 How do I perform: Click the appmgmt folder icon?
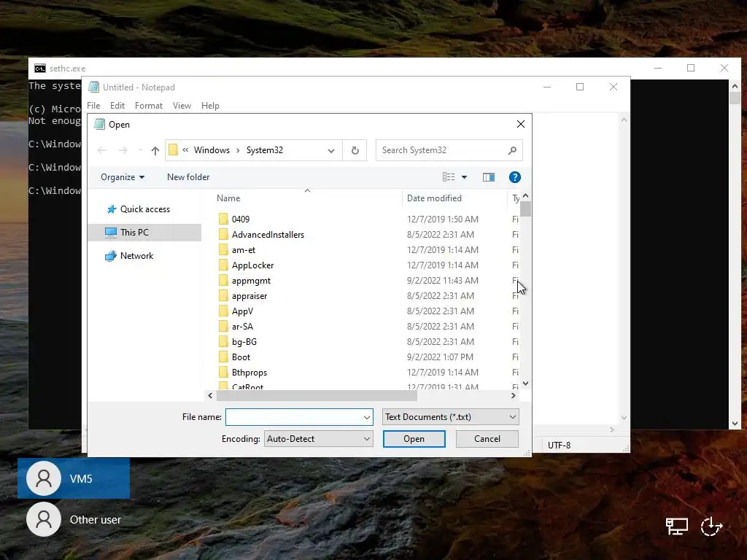(223, 281)
